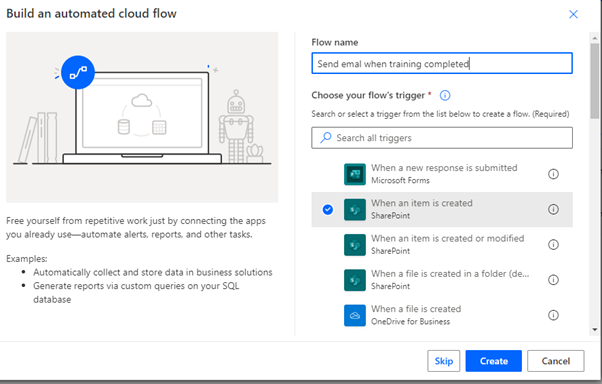The image size is (602, 384).
Task: Click SharePoint icon for 'When an item is created'
Action: pos(355,209)
